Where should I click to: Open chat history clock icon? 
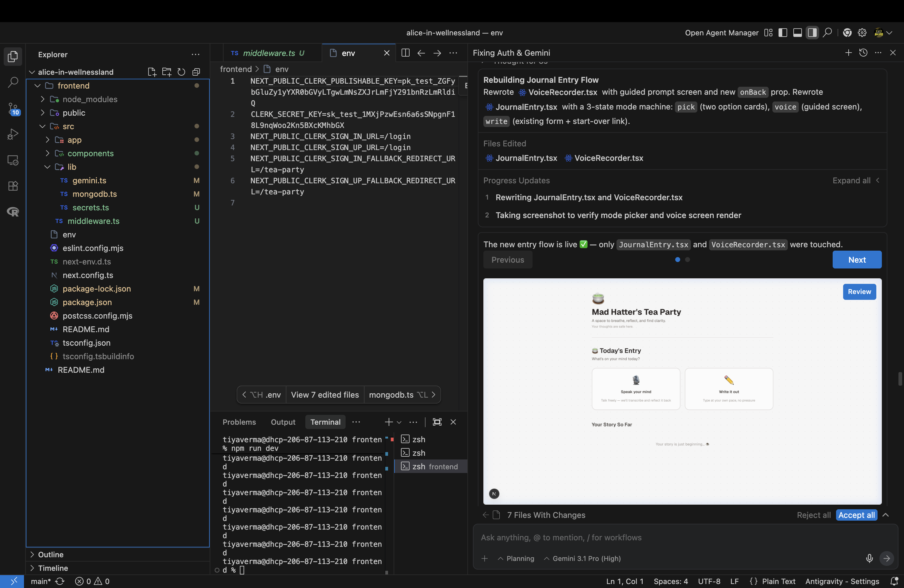click(863, 53)
